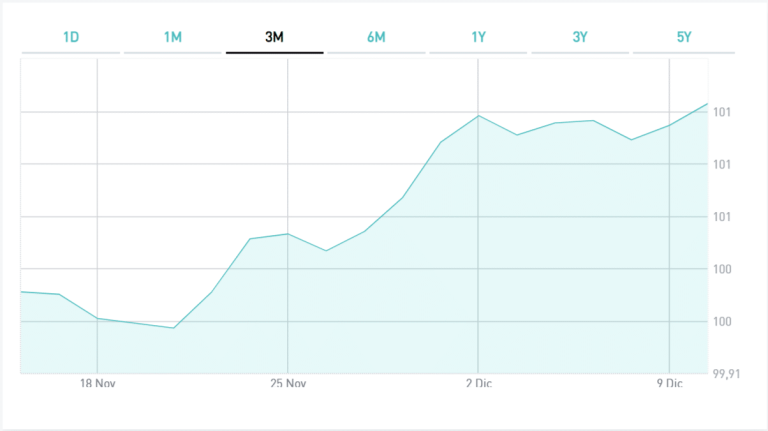768x431 pixels.
Task: Click the 25 Nov date label
Action: [x=288, y=383]
